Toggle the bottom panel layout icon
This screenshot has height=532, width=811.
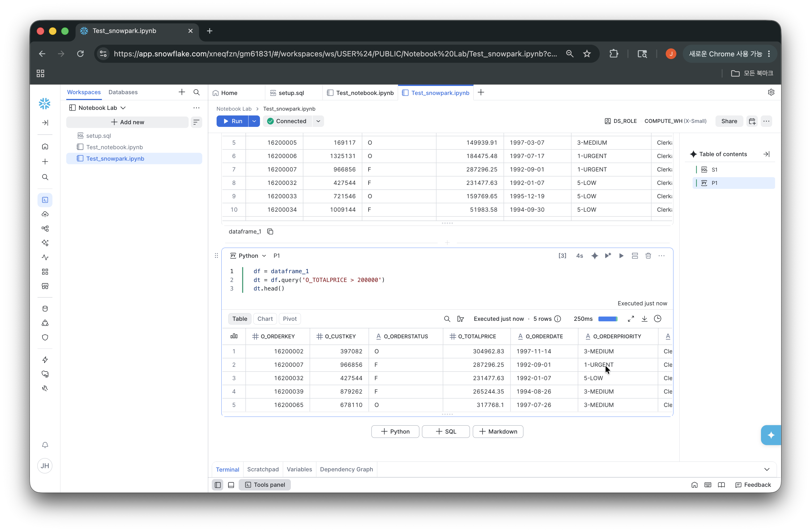point(231,485)
